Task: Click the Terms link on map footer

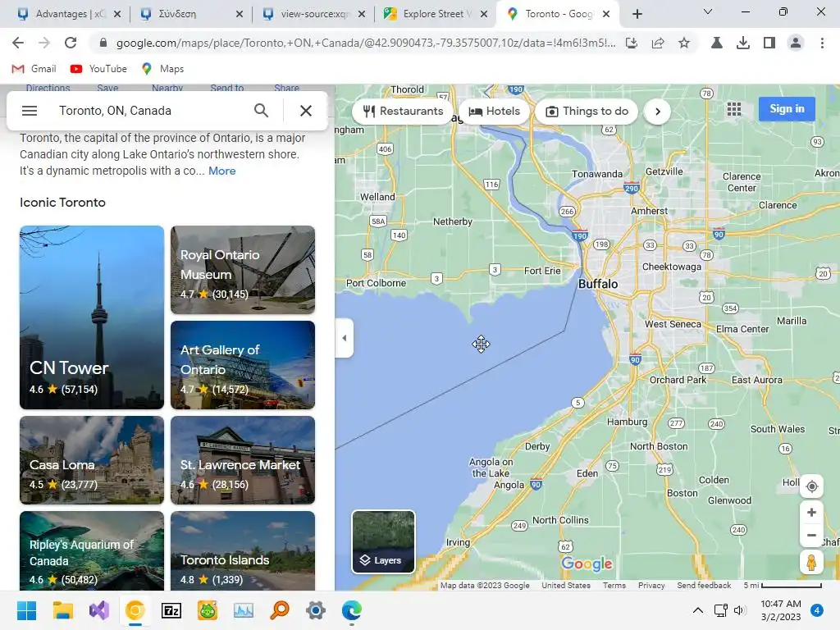Action: [614, 586]
